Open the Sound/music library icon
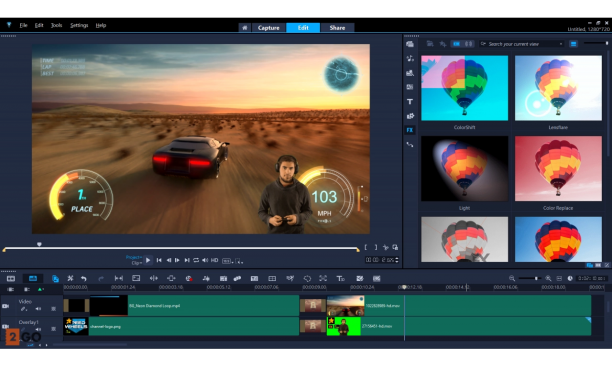Screen dimensions: 612x367 click(410, 59)
